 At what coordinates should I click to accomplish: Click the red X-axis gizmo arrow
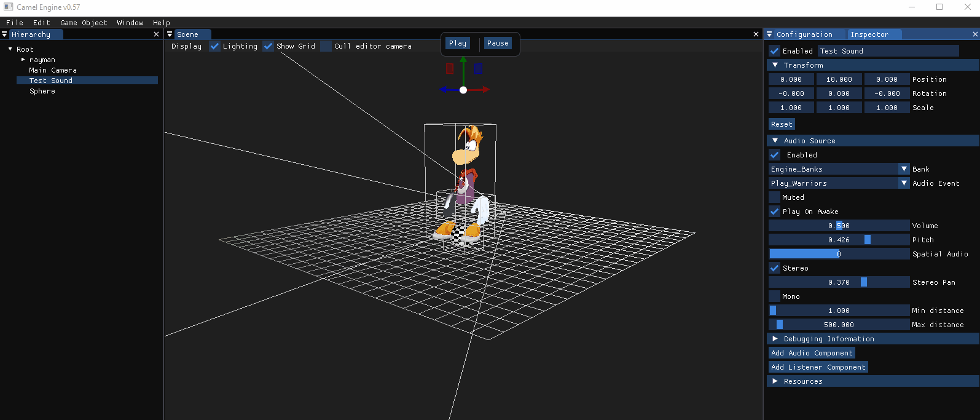484,90
